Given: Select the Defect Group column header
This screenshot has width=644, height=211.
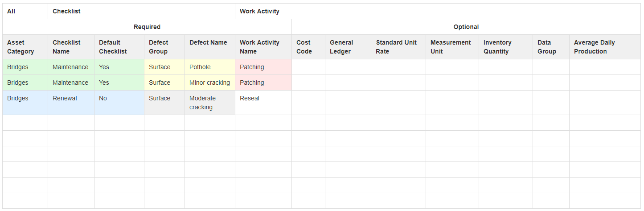Looking at the screenshot, I should [164, 47].
